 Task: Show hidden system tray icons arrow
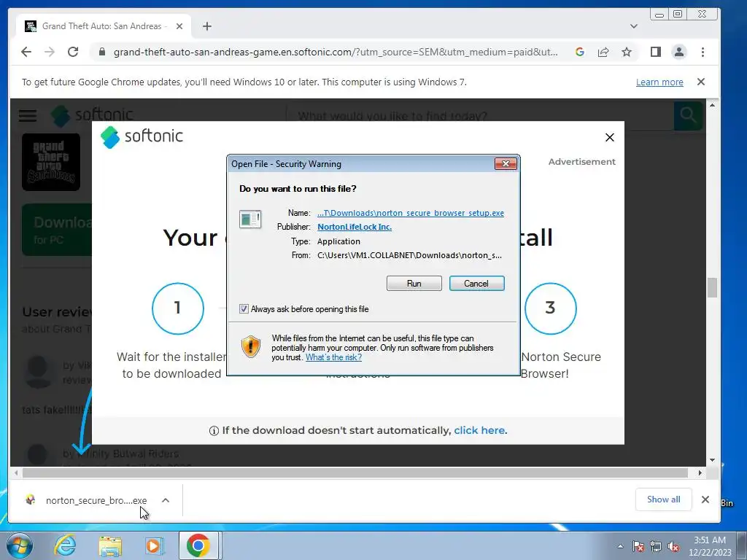(x=620, y=546)
